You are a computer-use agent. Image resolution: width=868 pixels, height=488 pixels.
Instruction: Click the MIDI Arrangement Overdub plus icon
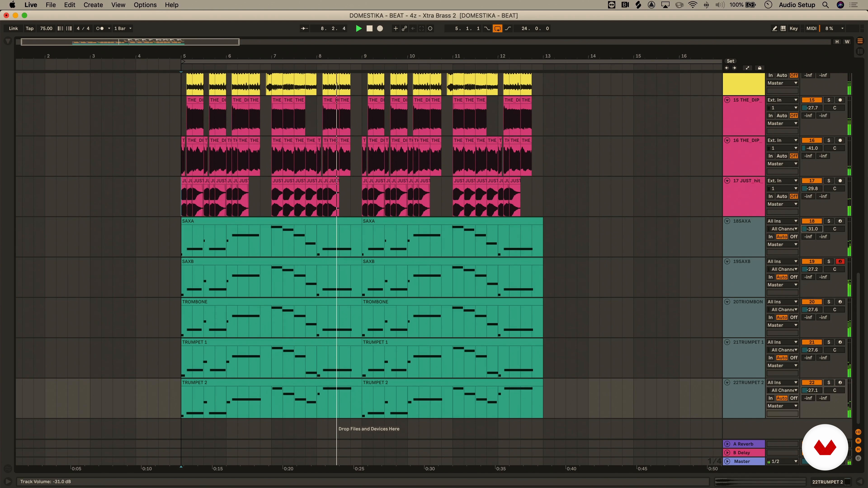pyautogui.click(x=396, y=29)
